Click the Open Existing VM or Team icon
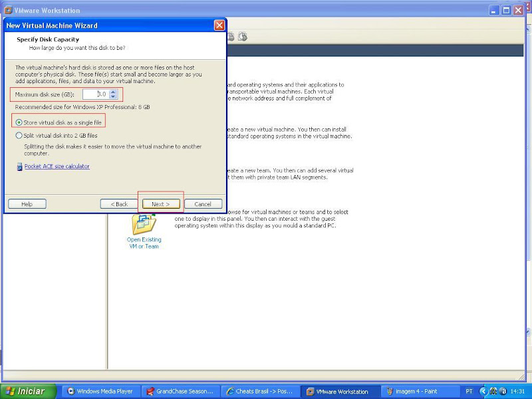 pos(144,224)
